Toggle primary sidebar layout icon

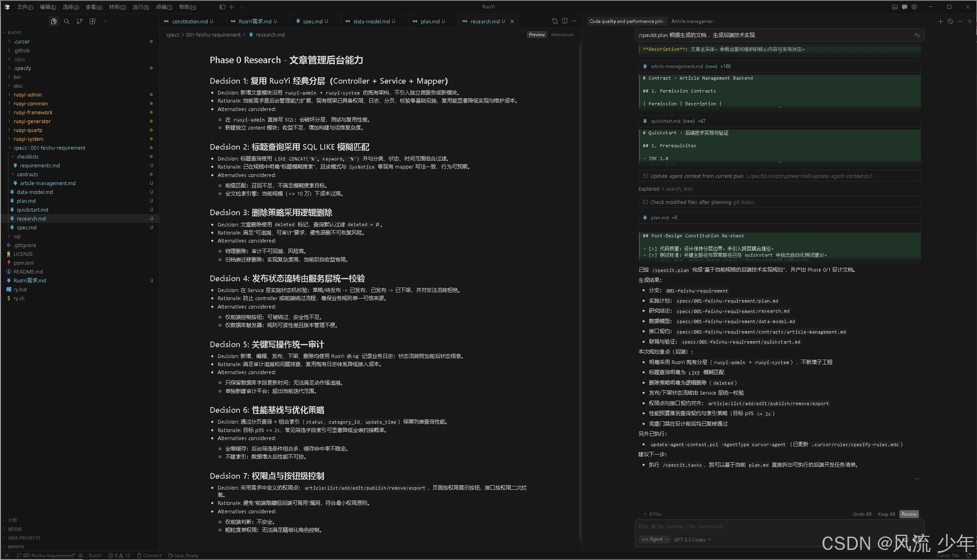coord(222,7)
